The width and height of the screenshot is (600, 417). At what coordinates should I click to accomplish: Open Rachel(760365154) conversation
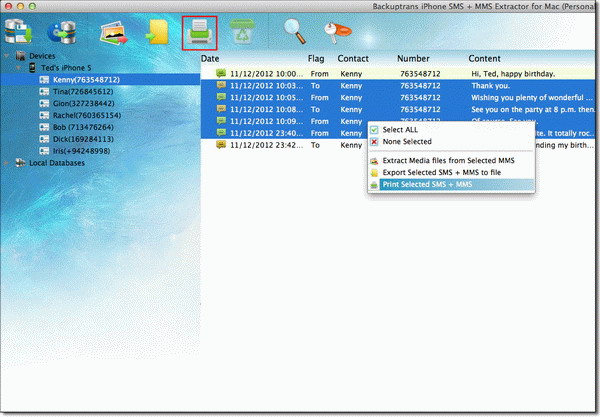tap(87, 115)
